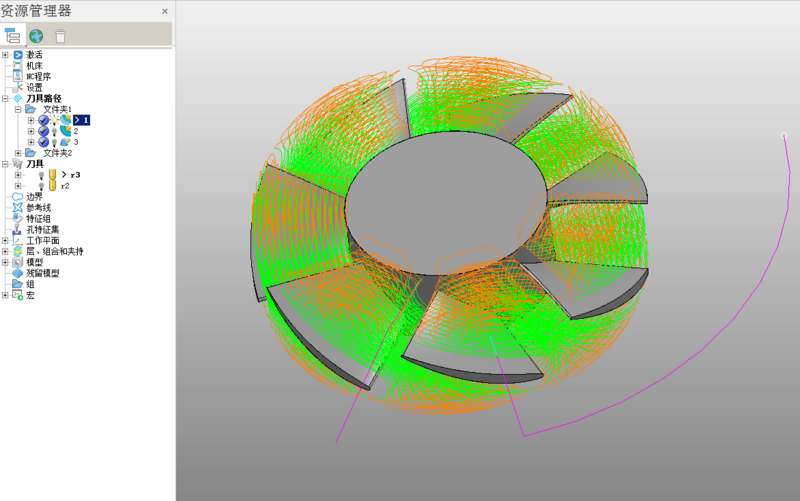Select the 模型 models icon
The width and height of the screenshot is (800, 501).
click(18, 262)
